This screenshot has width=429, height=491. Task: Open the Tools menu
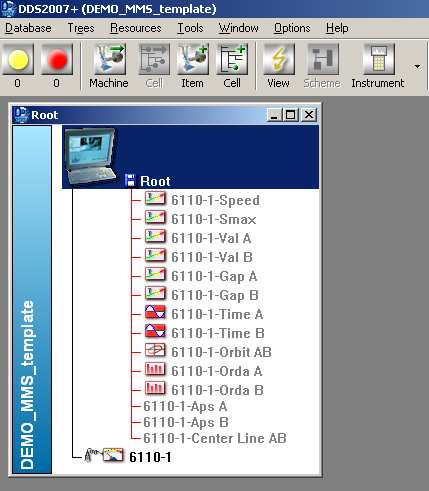(x=190, y=28)
